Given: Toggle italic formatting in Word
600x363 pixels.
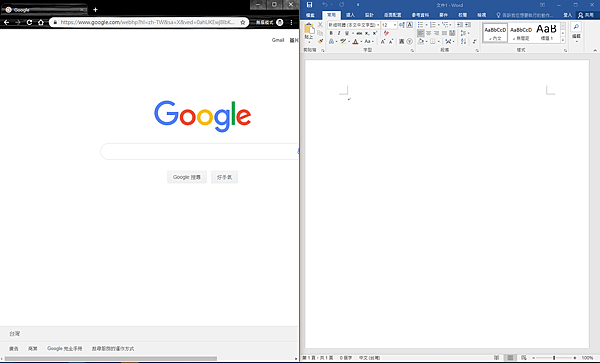Looking at the screenshot, I should [339, 33].
